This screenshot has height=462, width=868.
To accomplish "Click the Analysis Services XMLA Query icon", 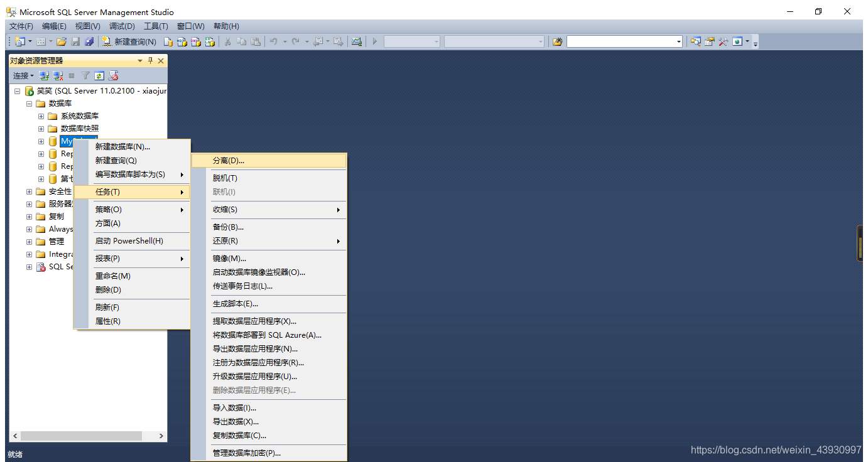I will 210,41.
